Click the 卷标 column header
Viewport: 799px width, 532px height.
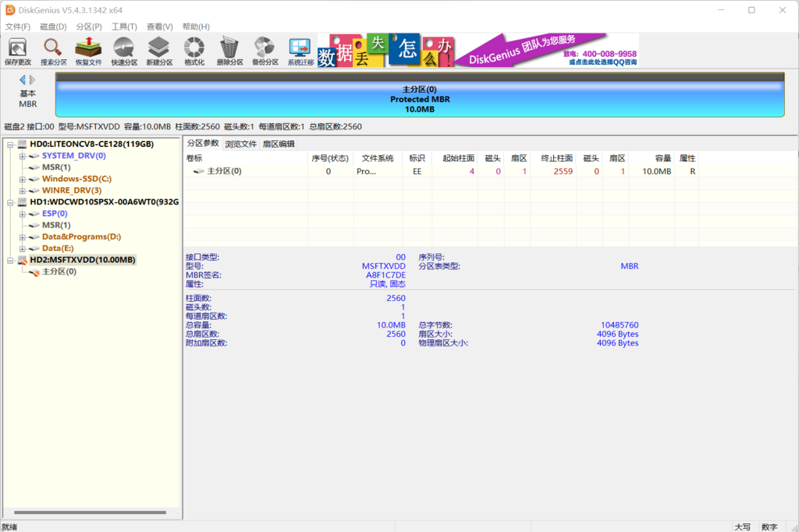(x=246, y=158)
